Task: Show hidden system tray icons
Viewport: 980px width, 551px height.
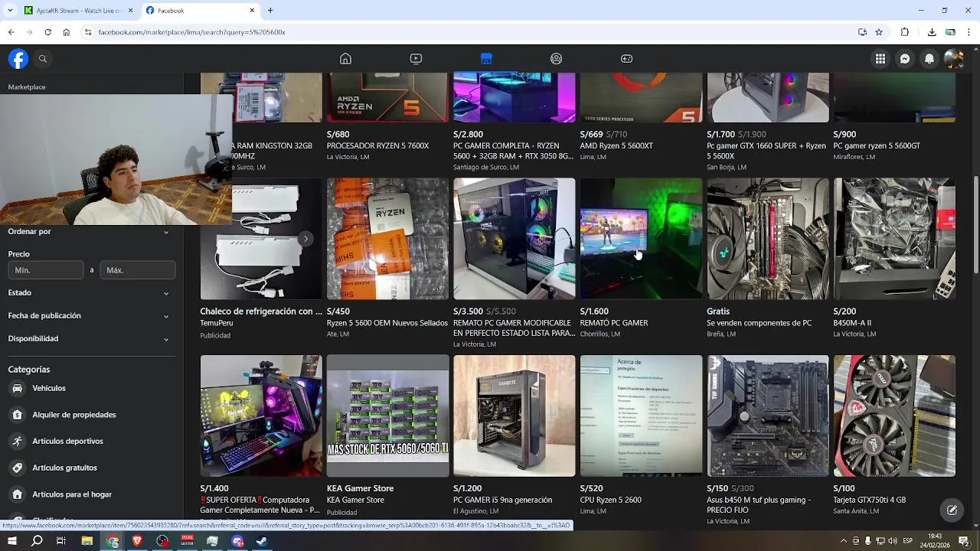Action: [843, 541]
